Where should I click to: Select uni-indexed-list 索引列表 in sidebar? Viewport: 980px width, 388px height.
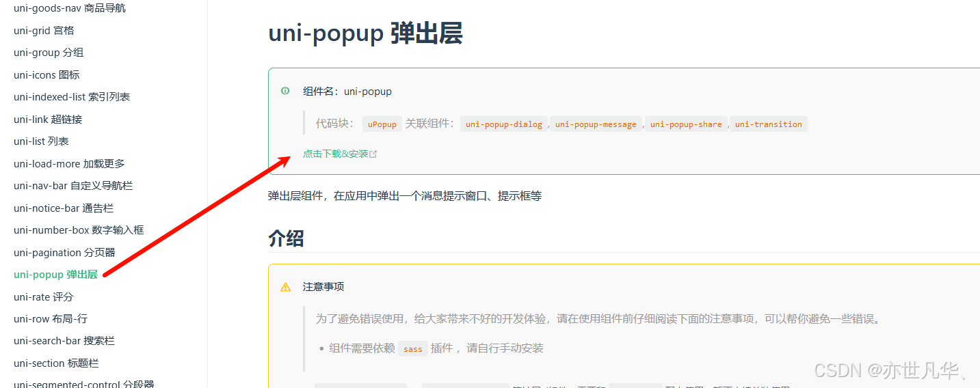[72, 97]
